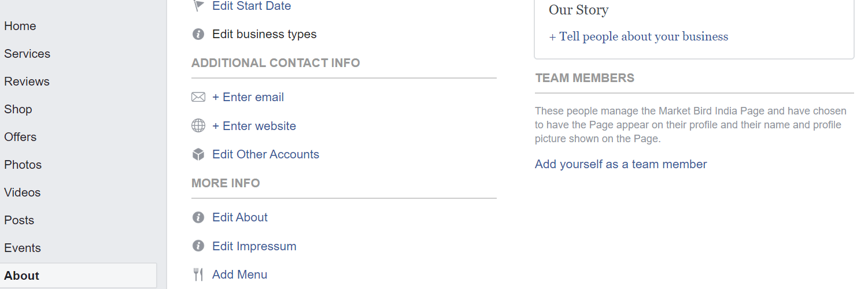
Task: Click the cube icon beside Edit Other Accounts
Action: point(198,154)
